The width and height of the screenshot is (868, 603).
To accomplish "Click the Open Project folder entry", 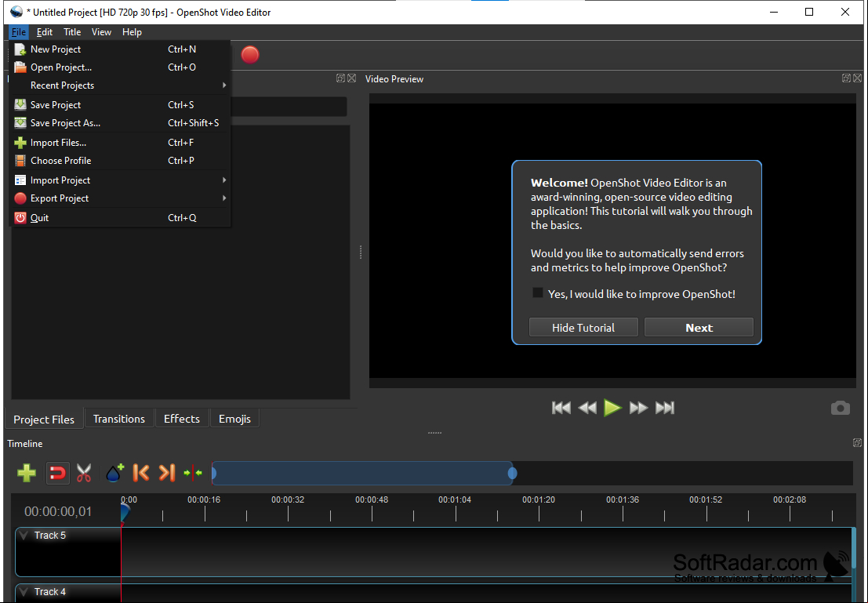I will [119, 67].
